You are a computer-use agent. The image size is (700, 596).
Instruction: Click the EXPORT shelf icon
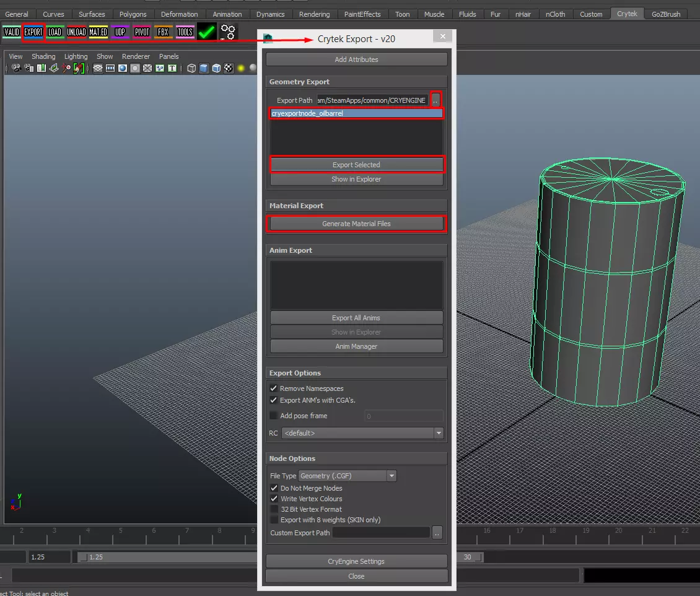coord(33,32)
